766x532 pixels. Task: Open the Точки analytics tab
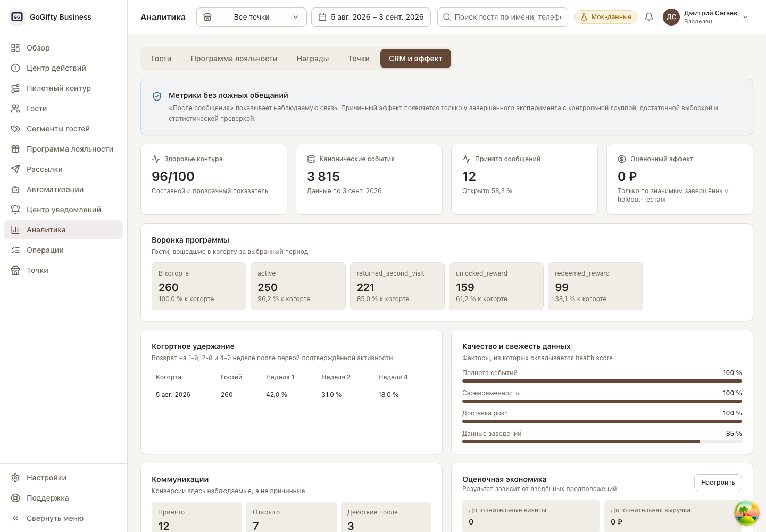coord(359,59)
